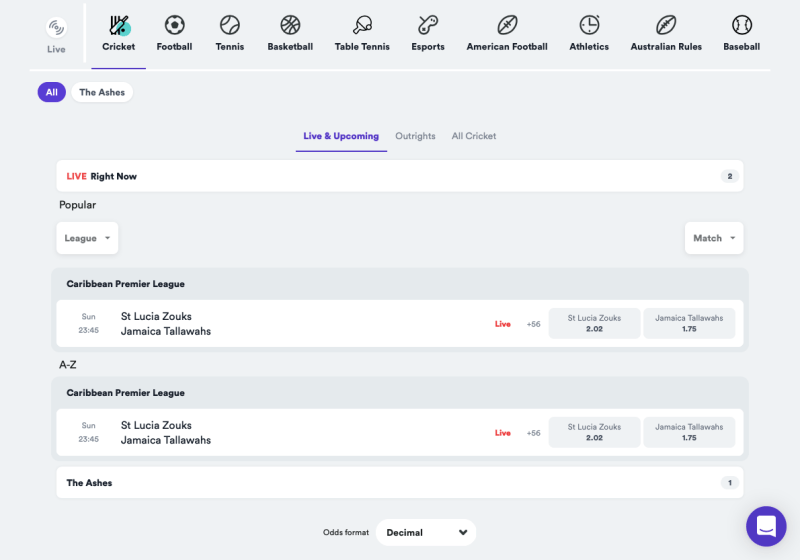Switch to the Outrights tab

tap(415, 136)
